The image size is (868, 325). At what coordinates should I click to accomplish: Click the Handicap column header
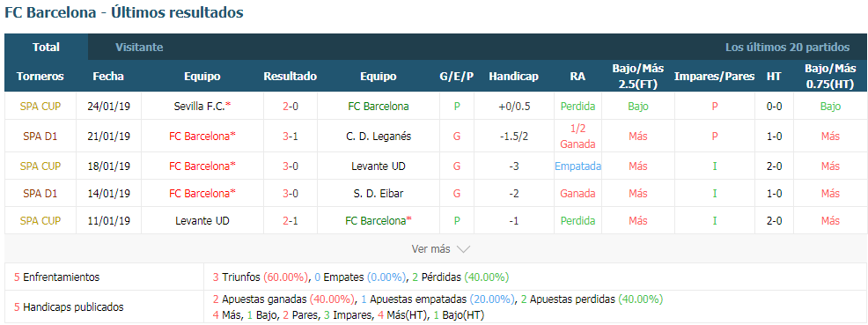513,77
